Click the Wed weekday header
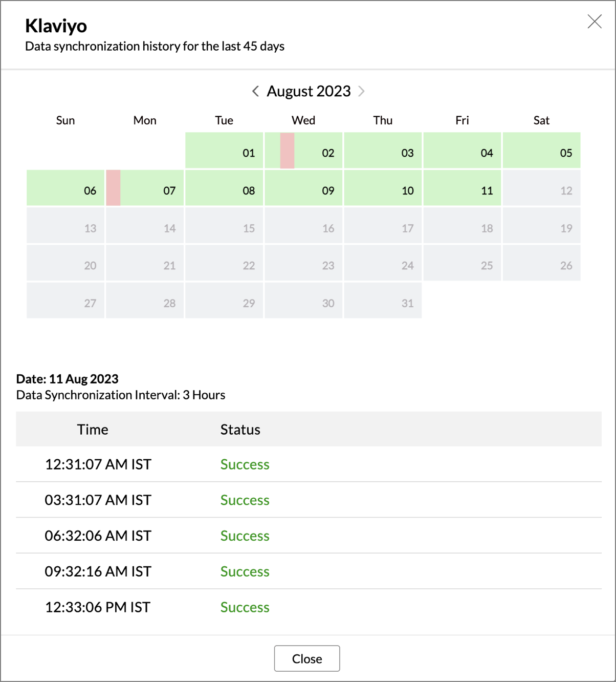 (303, 120)
